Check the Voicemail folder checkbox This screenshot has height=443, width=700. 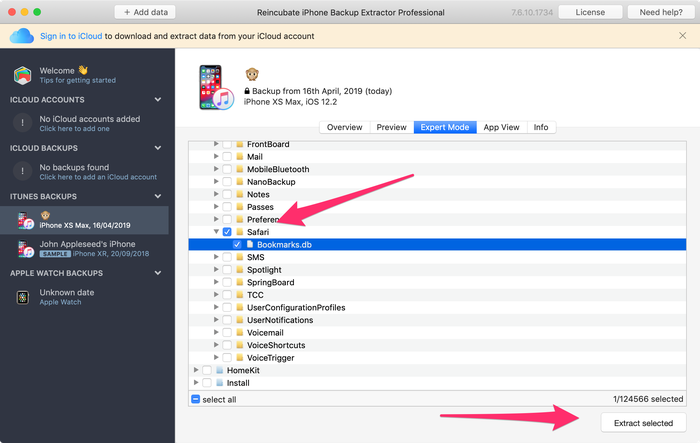227,333
